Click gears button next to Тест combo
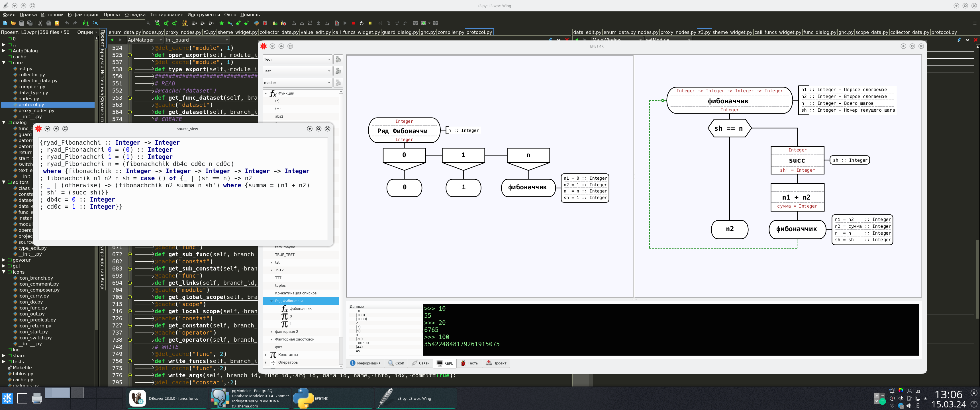The width and height of the screenshot is (980, 410). point(338,59)
